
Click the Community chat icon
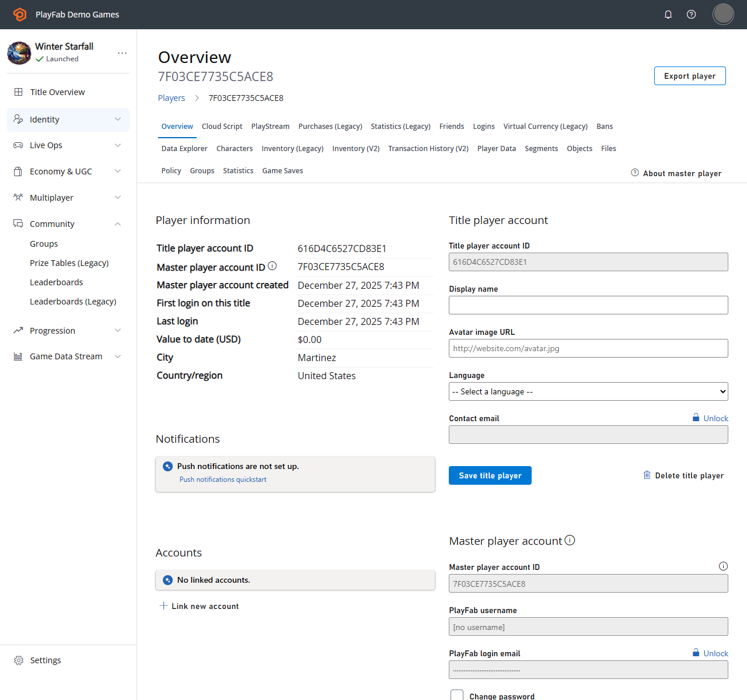click(x=18, y=224)
